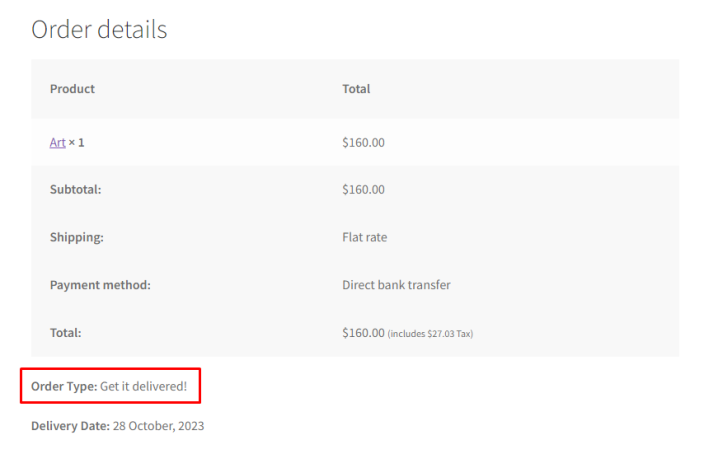Open the Art product link
Screen dimensions: 704x454
57,143
